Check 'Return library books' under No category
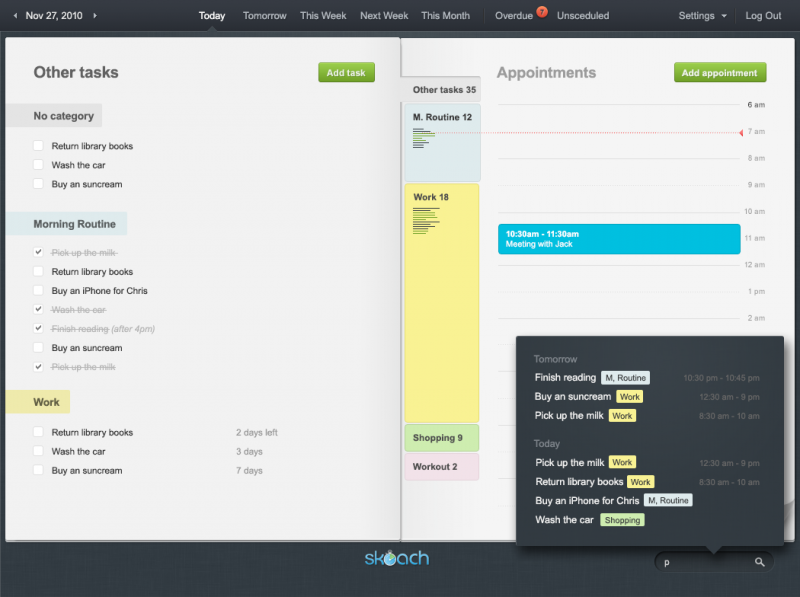The image size is (800, 597). [38, 146]
